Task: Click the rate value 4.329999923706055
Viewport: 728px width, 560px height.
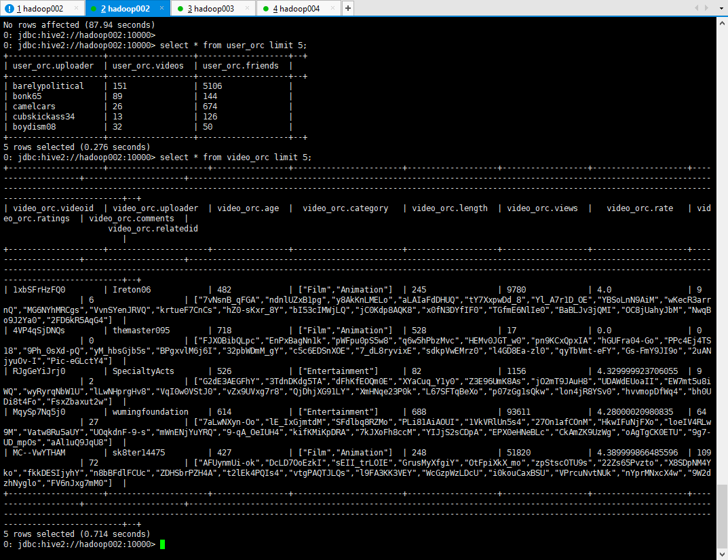Action: (x=638, y=371)
